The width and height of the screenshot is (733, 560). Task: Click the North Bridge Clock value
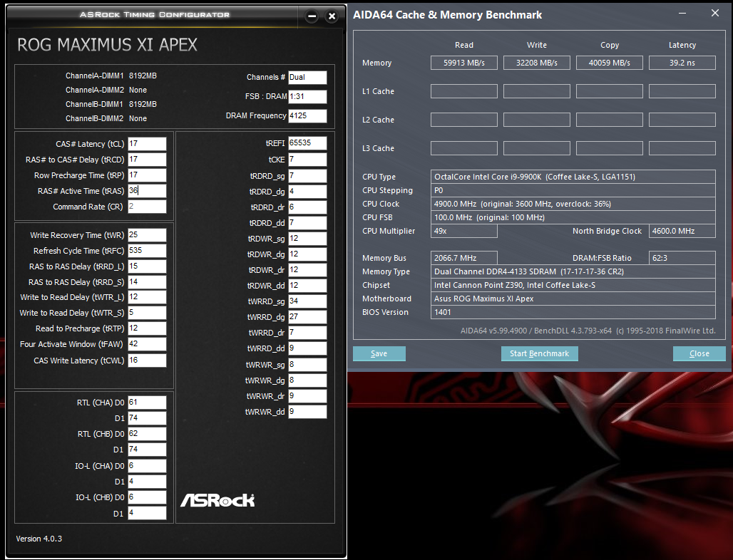point(682,231)
